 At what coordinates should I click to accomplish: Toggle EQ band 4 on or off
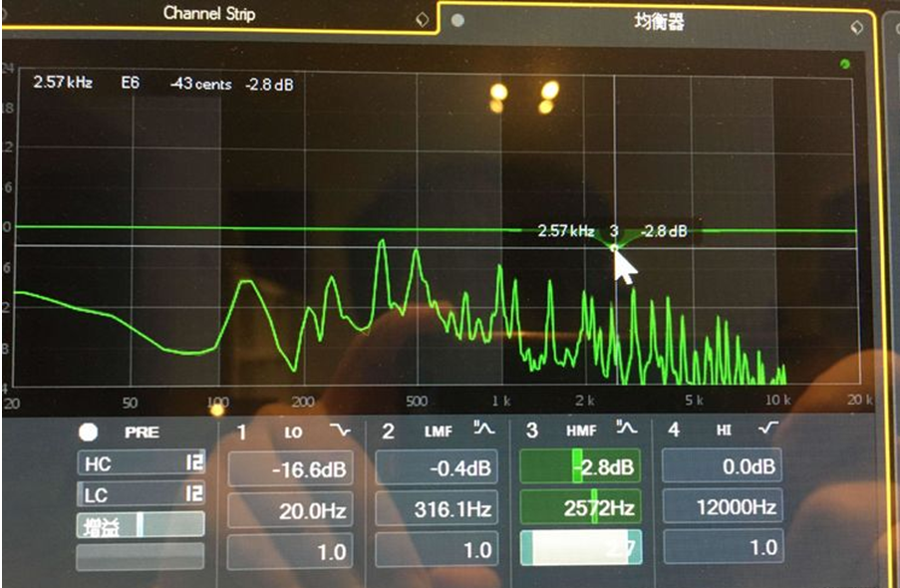pyautogui.click(x=675, y=431)
